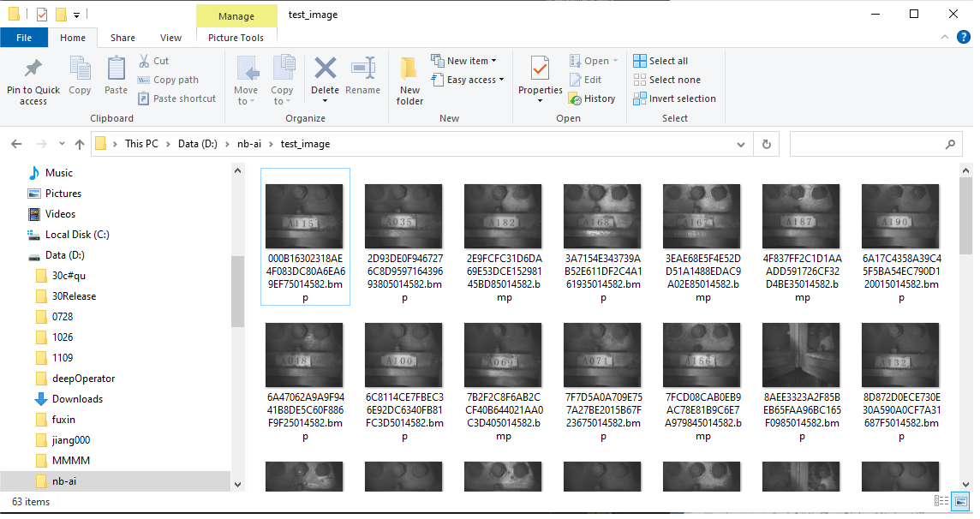Click the Edit ribbon command
The height and width of the screenshot is (519, 980).
(586, 80)
